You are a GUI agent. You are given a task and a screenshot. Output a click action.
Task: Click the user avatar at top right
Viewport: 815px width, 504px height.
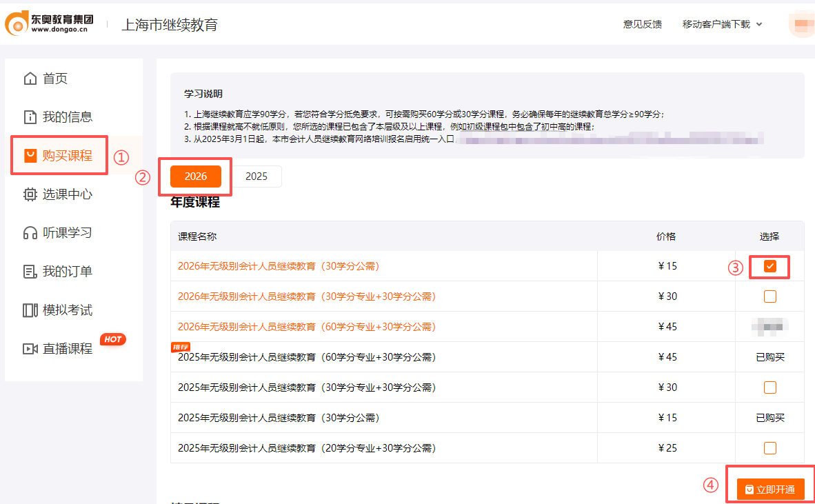click(802, 23)
